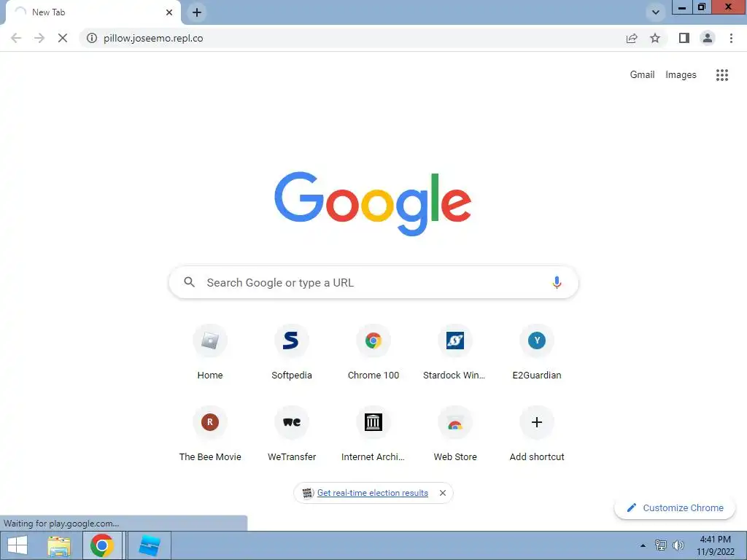747x560 pixels.
Task: Click the Google logo
Action: tap(373, 204)
